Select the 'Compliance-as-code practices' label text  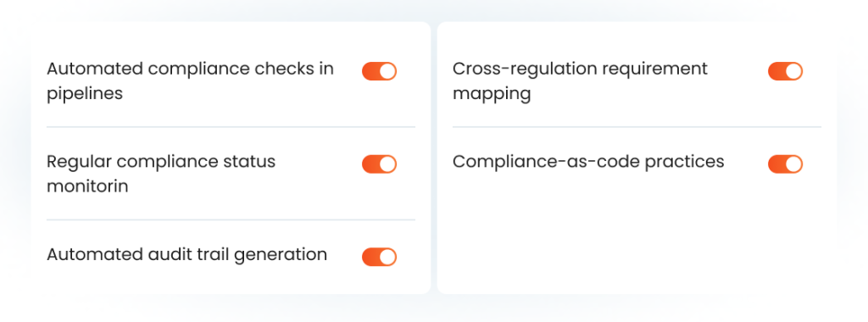click(588, 162)
